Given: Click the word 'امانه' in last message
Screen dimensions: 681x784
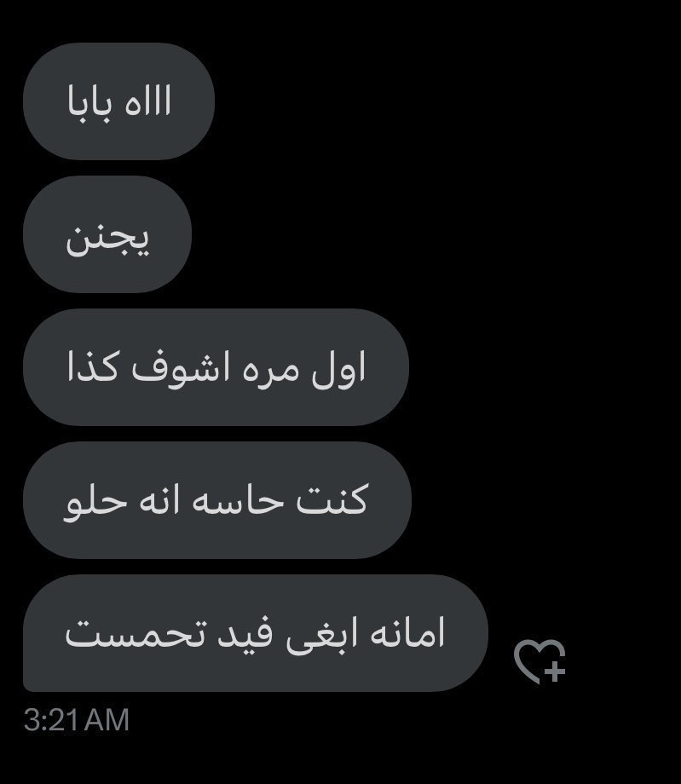Looking at the screenshot, I should pos(407,633).
